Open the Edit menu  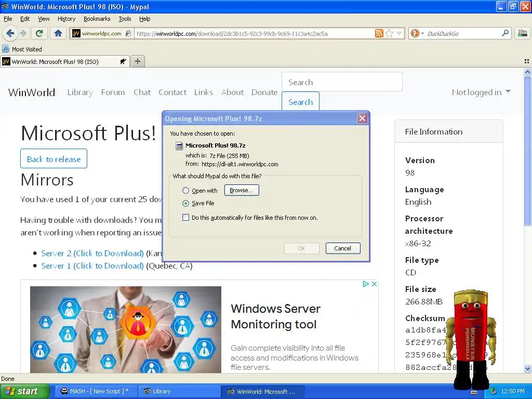(25, 19)
